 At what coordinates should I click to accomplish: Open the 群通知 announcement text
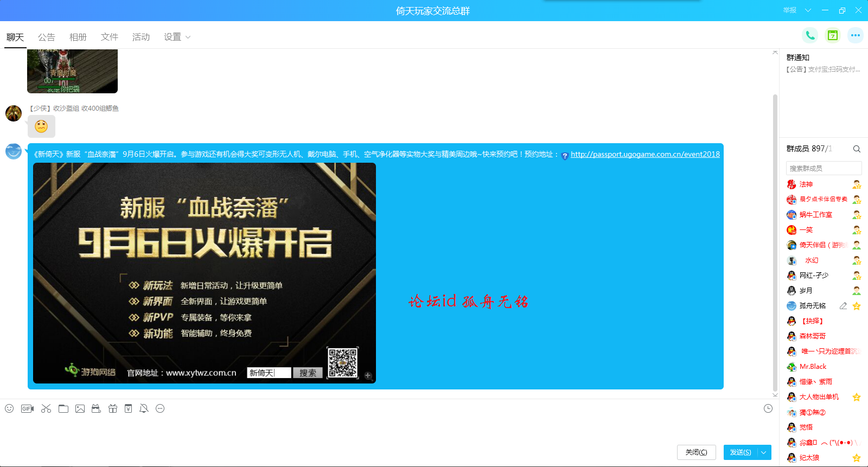(823, 69)
